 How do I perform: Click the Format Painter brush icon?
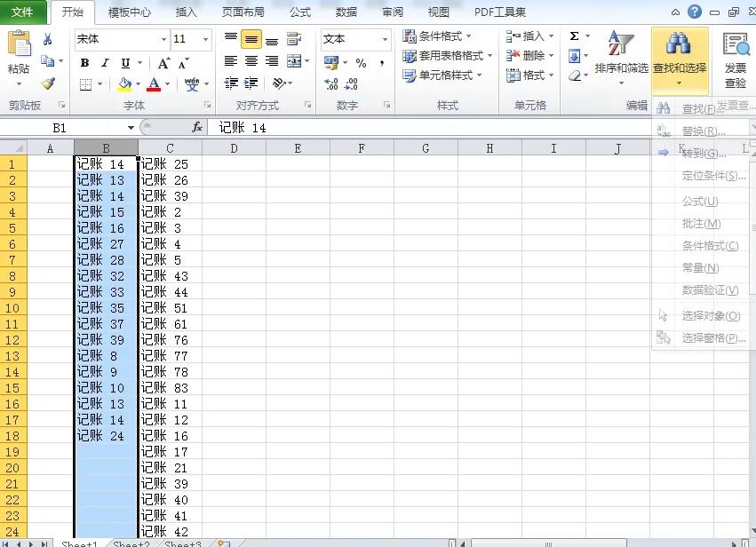point(48,83)
